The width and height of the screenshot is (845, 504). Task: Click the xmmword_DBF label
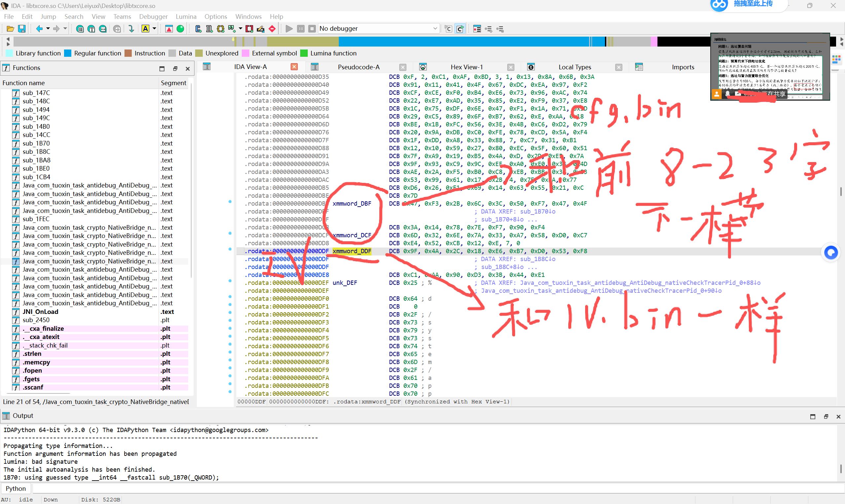(x=352, y=204)
